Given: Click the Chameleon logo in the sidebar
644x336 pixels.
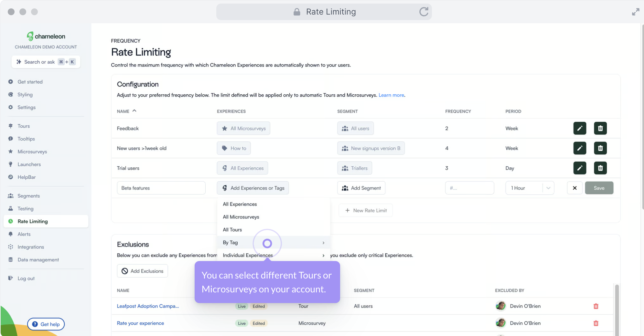Looking at the screenshot, I should pos(46,36).
